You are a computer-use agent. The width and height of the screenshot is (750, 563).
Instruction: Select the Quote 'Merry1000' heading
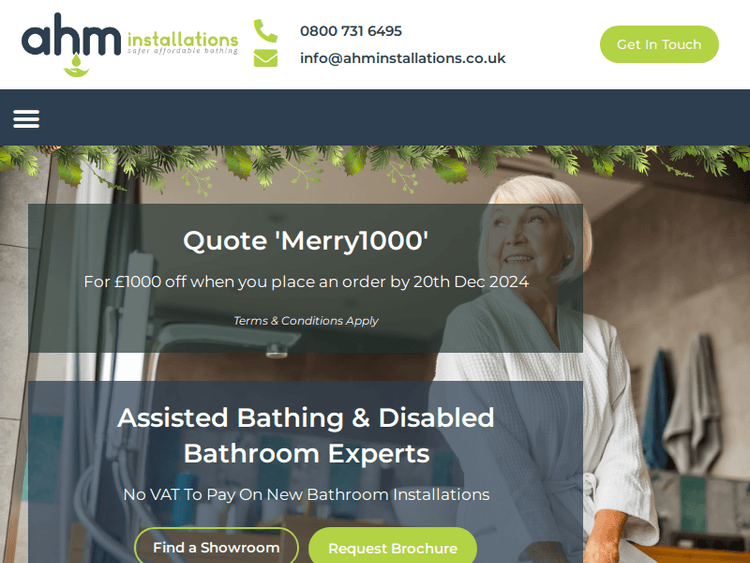(x=306, y=240)
